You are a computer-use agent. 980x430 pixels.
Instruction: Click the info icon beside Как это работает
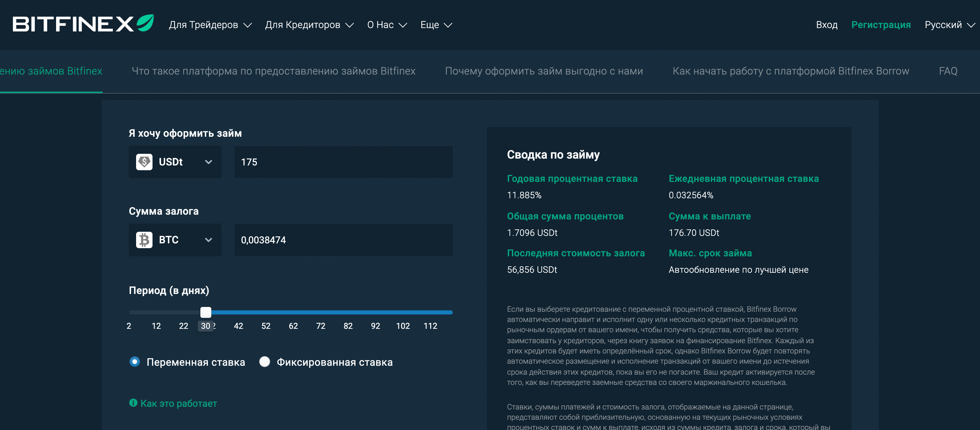click(x=133, y=403)
